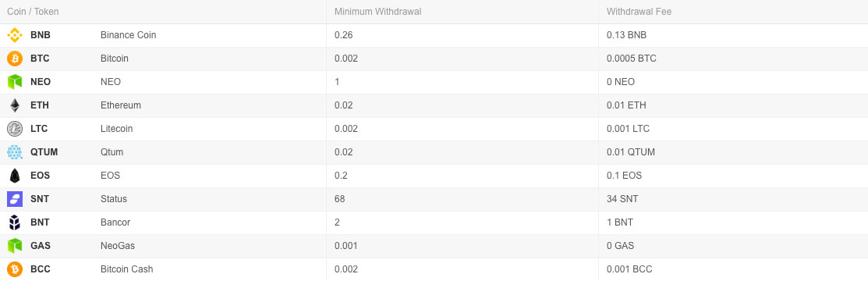The width and height of the screenshot is (868, 281).
Task: Select the Bancor BNT icon
Action: 14,222
